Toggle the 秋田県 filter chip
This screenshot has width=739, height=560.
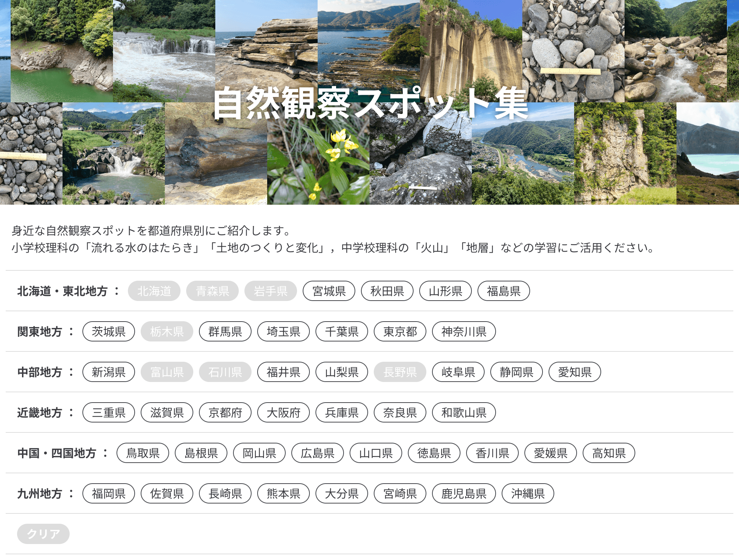[x=387, y=291]
